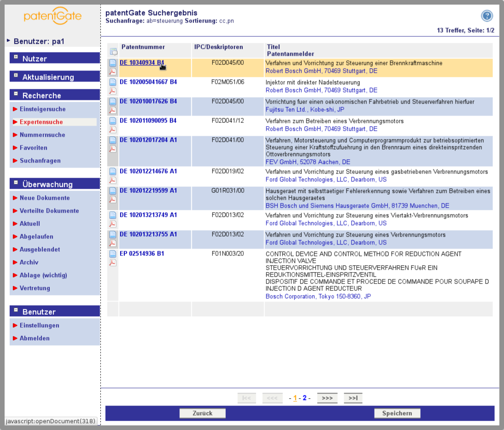Open patent link DE 102013213755 A1
Screen dimensions: 504x430
[x=148, y=234]
